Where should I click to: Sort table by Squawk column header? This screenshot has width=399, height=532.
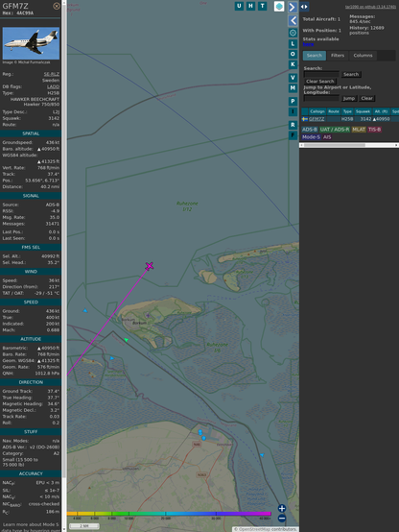coord(363,111)
